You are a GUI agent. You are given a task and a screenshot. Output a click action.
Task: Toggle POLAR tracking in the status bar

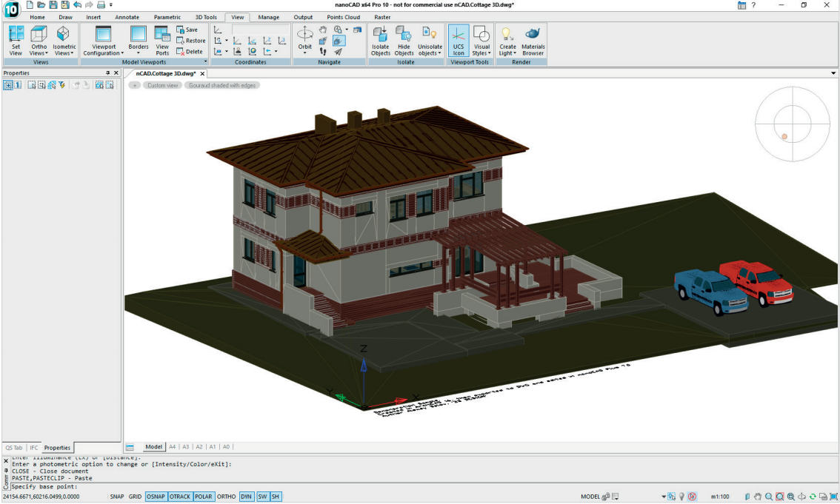coord(203,497)
